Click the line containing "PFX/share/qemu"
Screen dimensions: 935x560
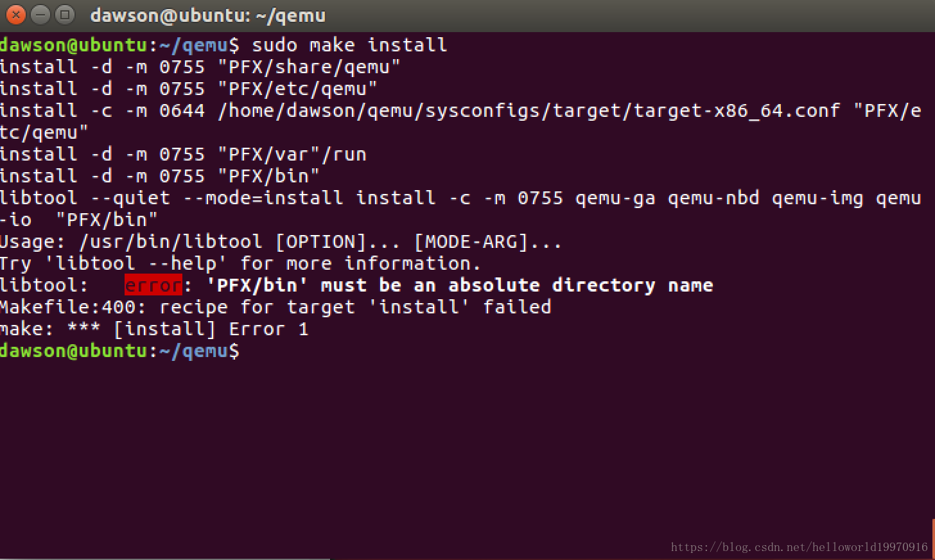[200, 67]
